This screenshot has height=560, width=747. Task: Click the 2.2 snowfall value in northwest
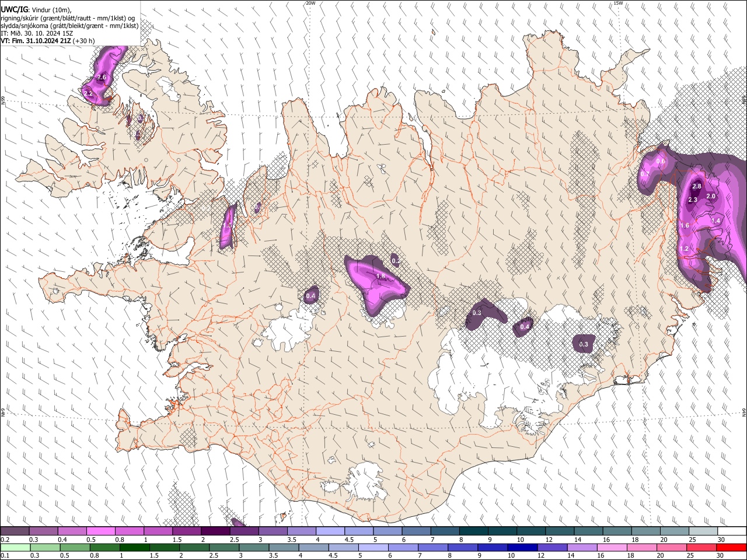(x=89, y=93)
